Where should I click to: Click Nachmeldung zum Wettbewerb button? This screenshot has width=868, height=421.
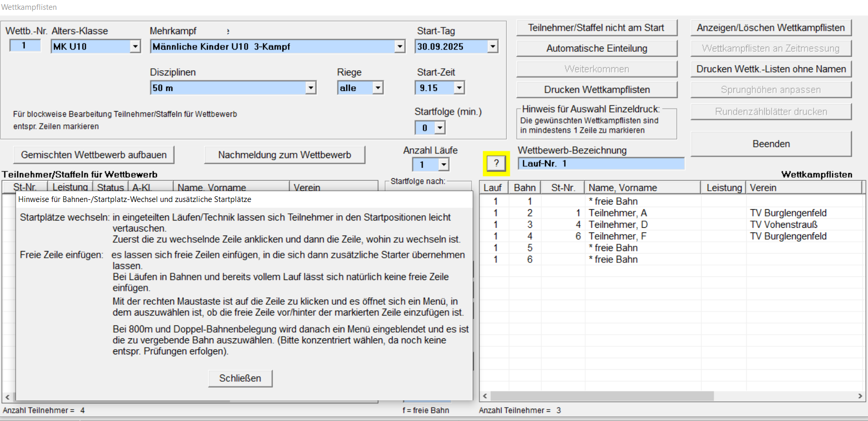click(x=284, y=155)
